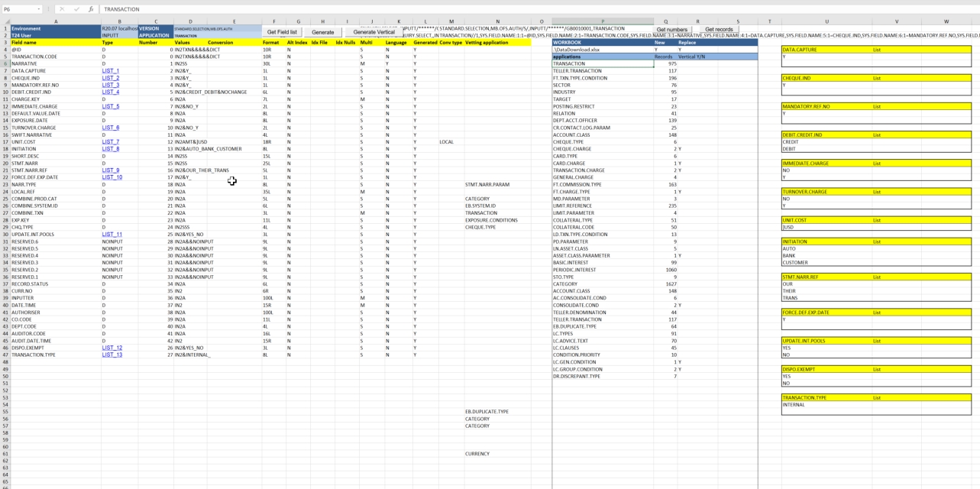Follow the LIST_9 link
This screenshot has width=980, height=489.
point(111,170)
